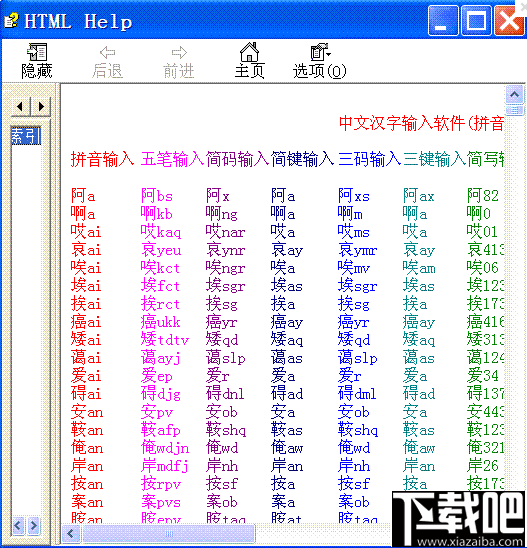Minimize the HTML Help window

pyautogui.click(x=443, y=21)
